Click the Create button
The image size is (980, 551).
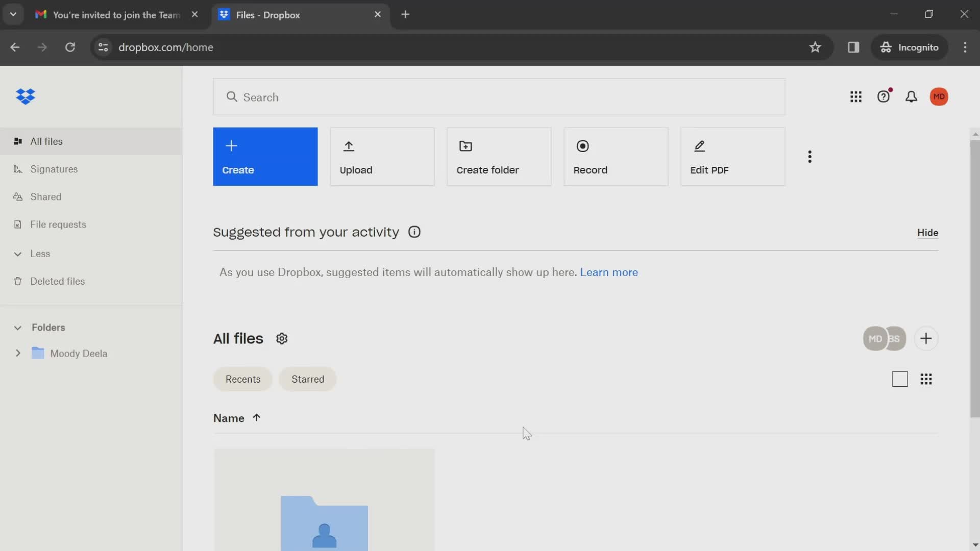click(265, 157)
